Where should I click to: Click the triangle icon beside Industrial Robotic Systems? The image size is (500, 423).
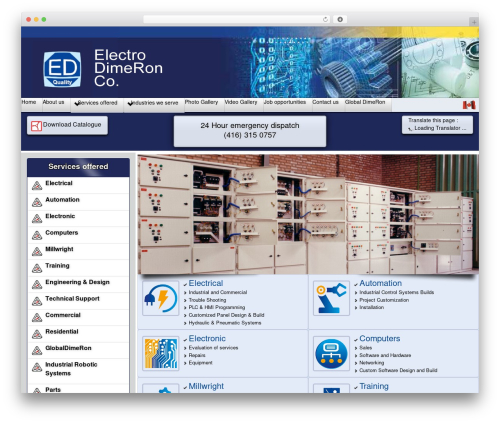[x=37, y=367]
